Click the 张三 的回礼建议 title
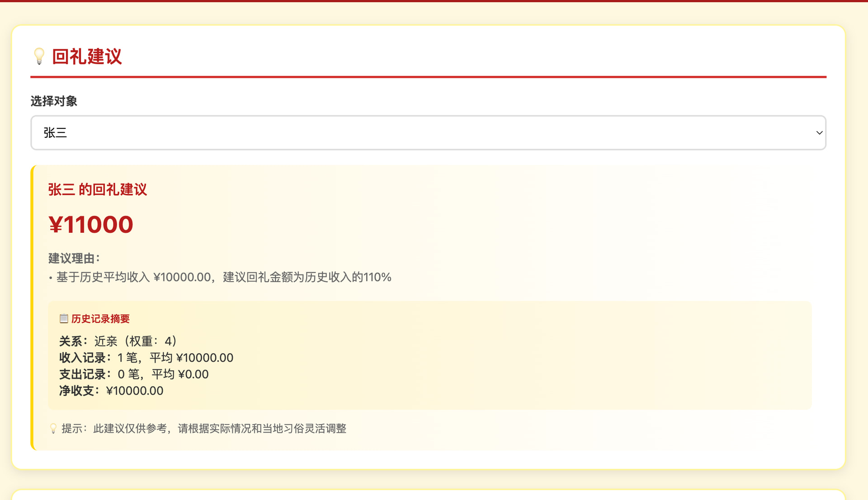The image size is (868, 500). [98, 189]
